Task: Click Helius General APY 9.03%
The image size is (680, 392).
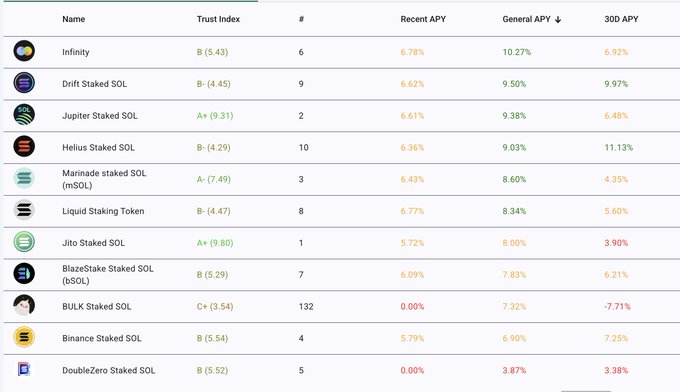Action: pos(514,147)
